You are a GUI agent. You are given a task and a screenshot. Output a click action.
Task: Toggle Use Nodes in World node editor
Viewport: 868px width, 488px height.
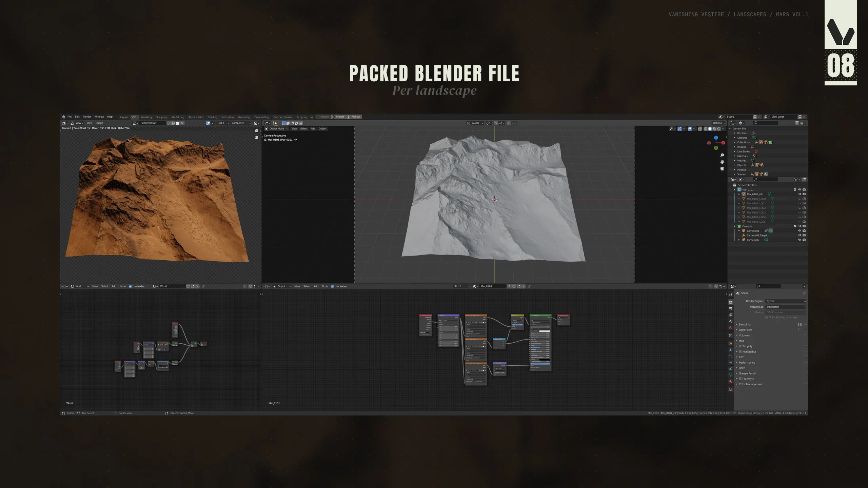click(x=130, y=286)
